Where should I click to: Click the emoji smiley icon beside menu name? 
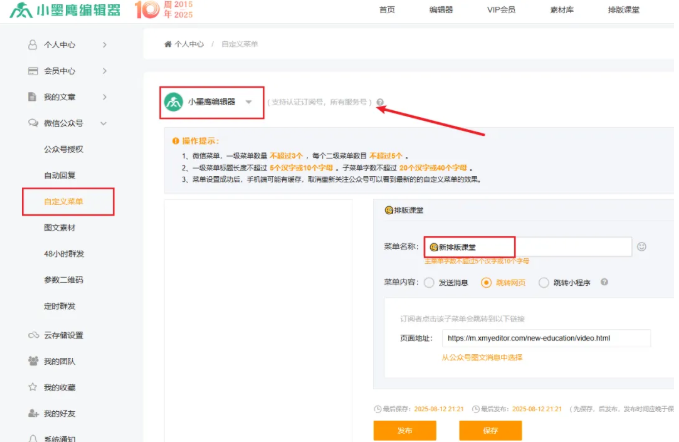[x=641, y=246]
